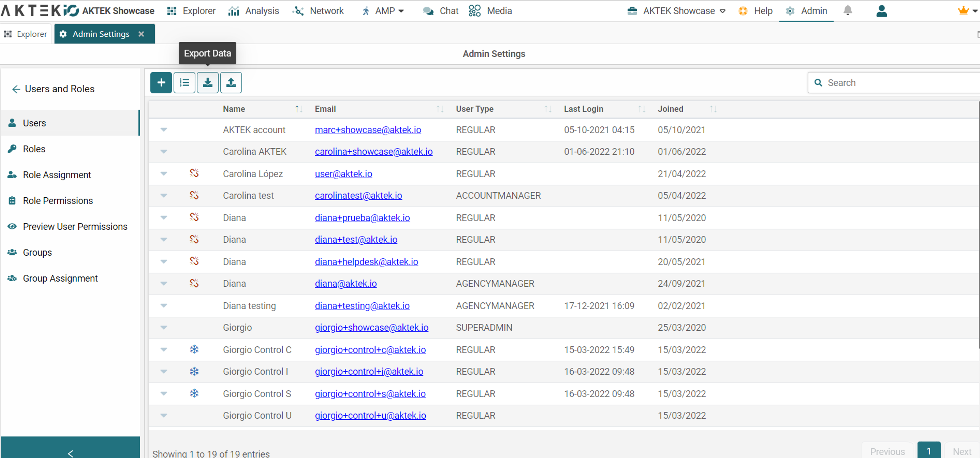Expand the Carolina AKTEK row
The image size is (980, 458).
point(164,151)
